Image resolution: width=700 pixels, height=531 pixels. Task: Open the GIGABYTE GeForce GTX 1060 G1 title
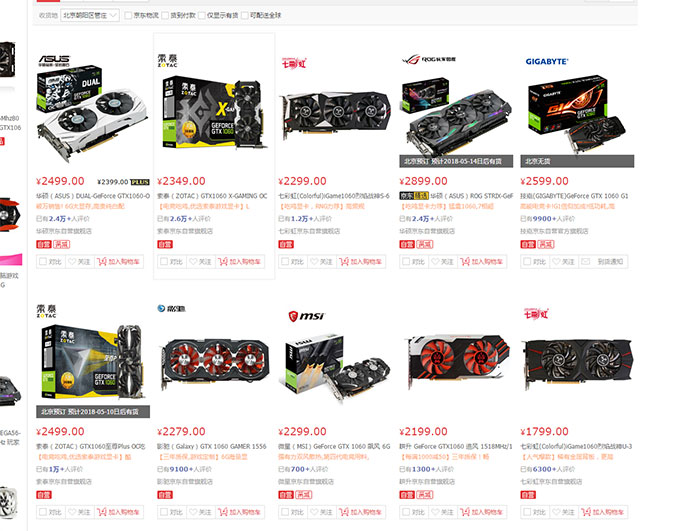coord(574,196)
